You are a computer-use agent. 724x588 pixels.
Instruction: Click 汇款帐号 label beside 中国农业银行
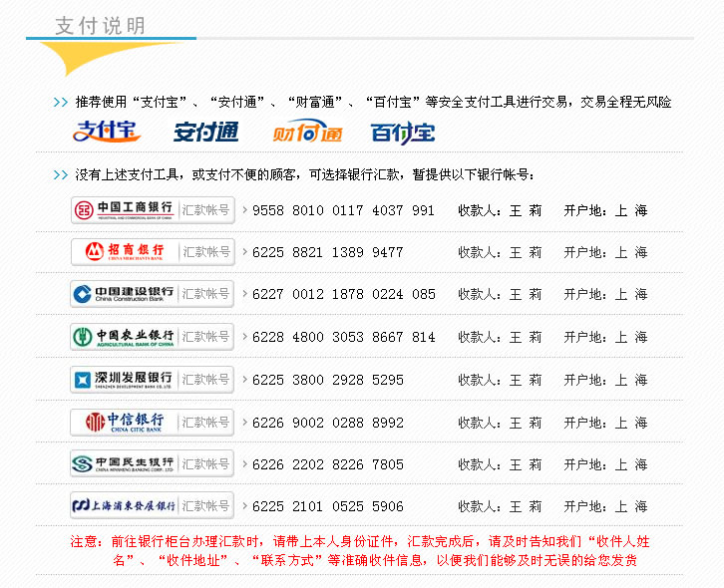(205, 337)
